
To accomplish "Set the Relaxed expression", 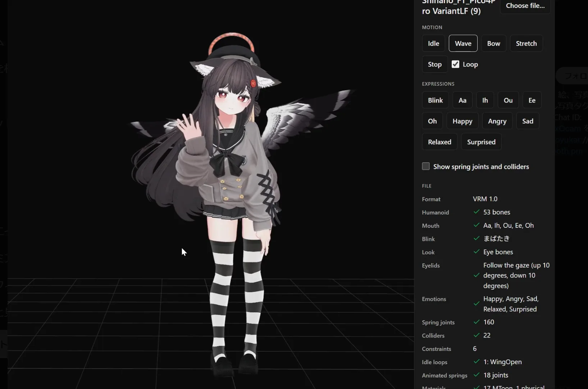I will tap(439, 142).
